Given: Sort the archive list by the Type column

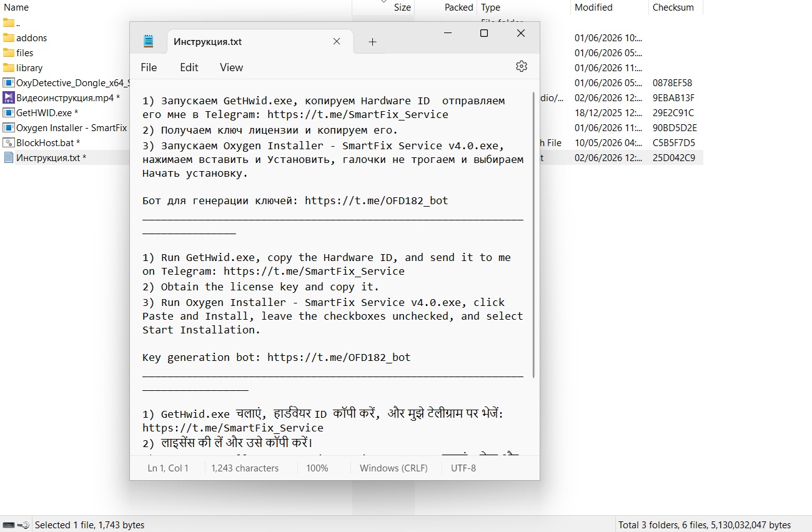Looking at the screenshot, I should (491, 7).
